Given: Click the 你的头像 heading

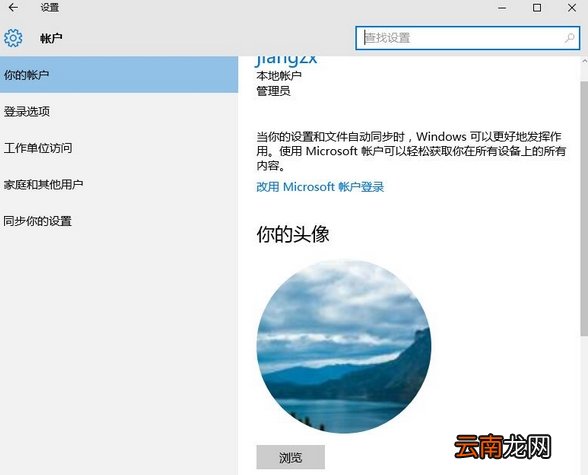Looking at the screenshot, I should [x=293, y=234].
